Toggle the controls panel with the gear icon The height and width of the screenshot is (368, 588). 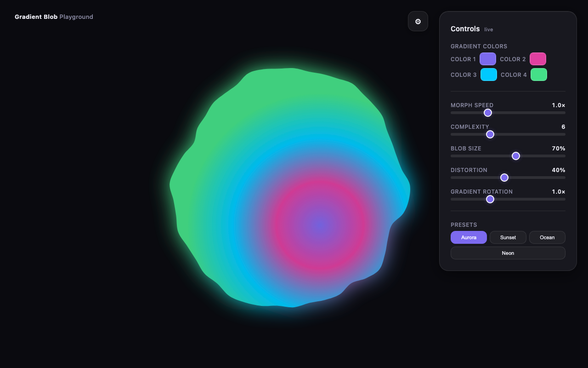[x=418, y=21]
